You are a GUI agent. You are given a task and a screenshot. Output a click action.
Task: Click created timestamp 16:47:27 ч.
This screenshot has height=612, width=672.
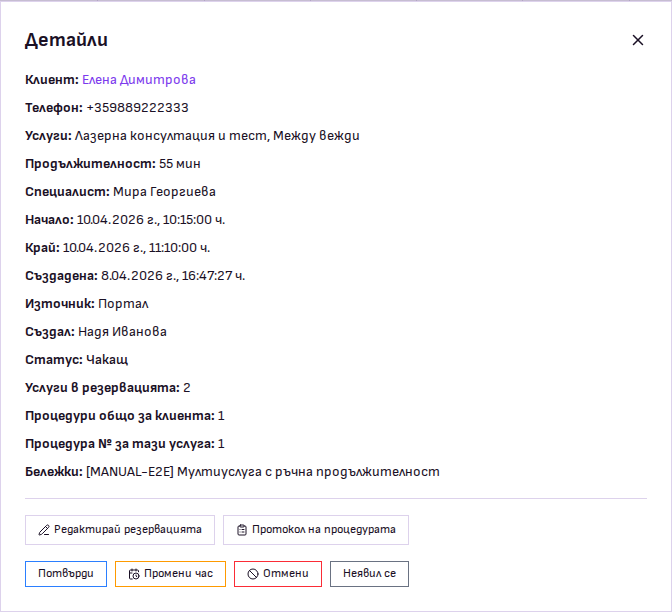coord(213,276)
